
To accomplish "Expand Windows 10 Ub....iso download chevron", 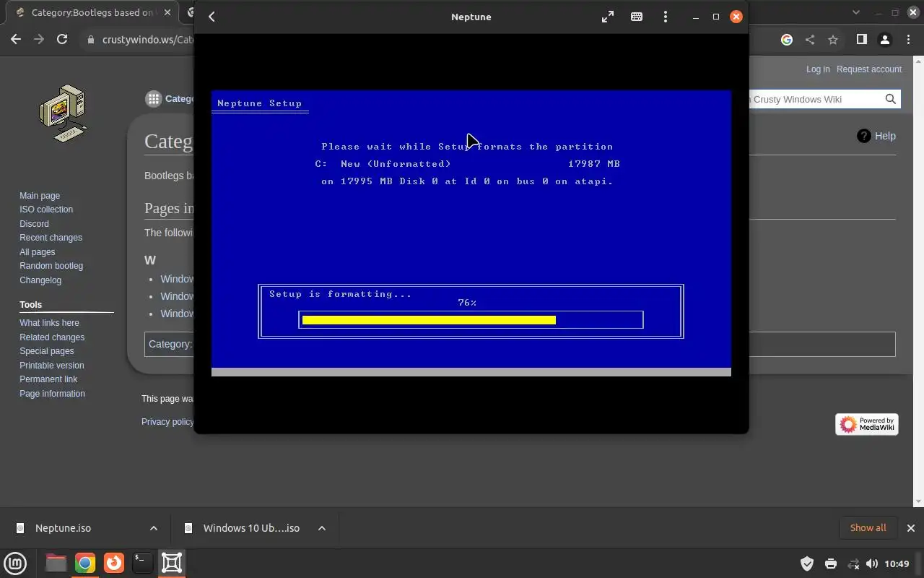I will [x=322, y=528].
